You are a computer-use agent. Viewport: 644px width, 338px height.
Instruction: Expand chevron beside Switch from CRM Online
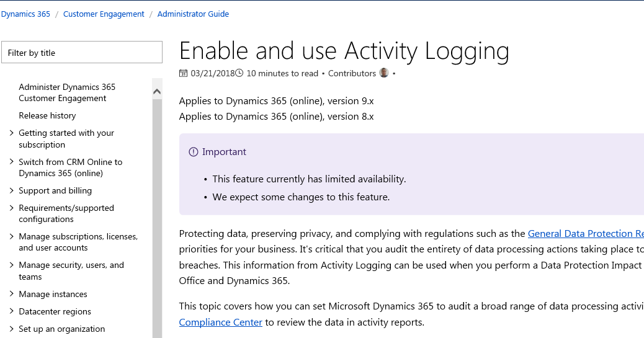[12, 161]
